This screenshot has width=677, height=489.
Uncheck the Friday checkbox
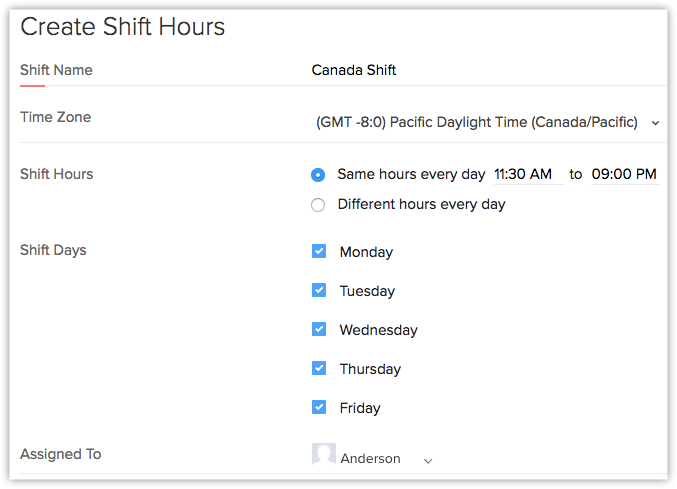point(319,407)
